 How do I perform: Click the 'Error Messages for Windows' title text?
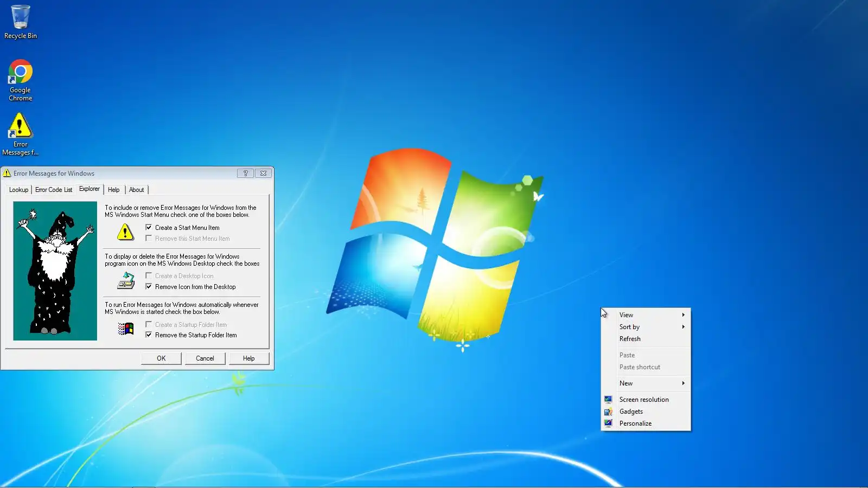[54, 174]
